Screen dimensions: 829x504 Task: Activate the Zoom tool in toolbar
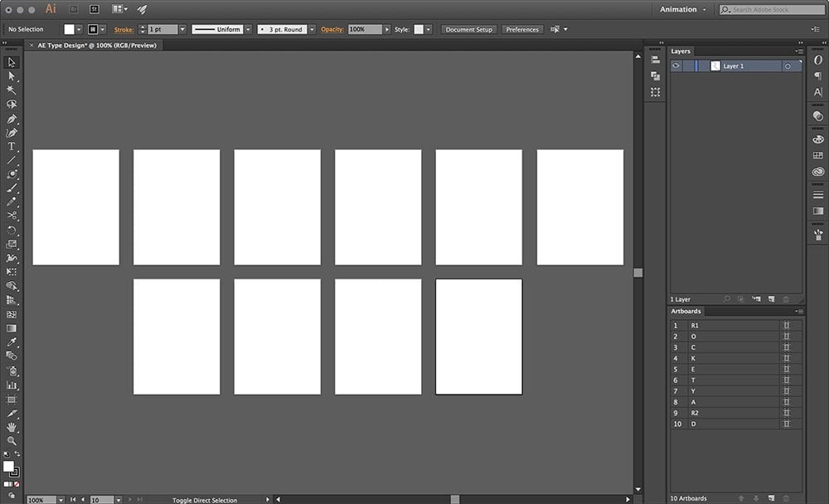point(12,441)
